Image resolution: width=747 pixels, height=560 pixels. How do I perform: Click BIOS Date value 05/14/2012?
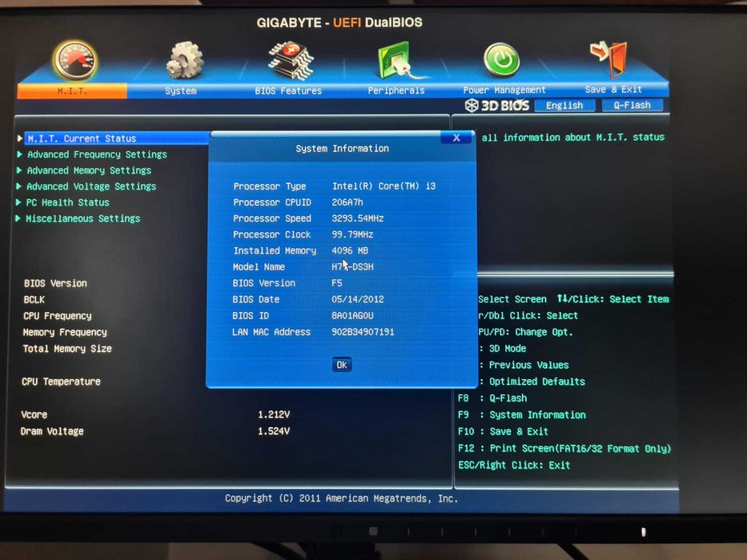(358, 299)
